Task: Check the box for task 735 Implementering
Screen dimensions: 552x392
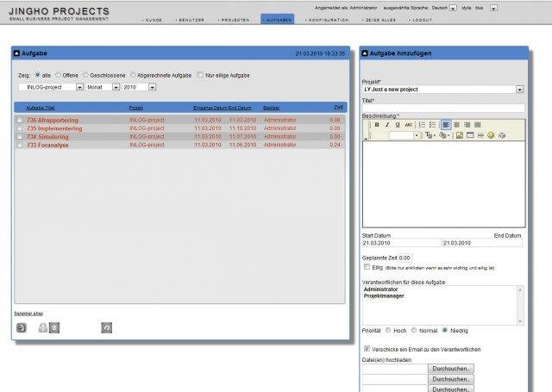Action: 19,128
